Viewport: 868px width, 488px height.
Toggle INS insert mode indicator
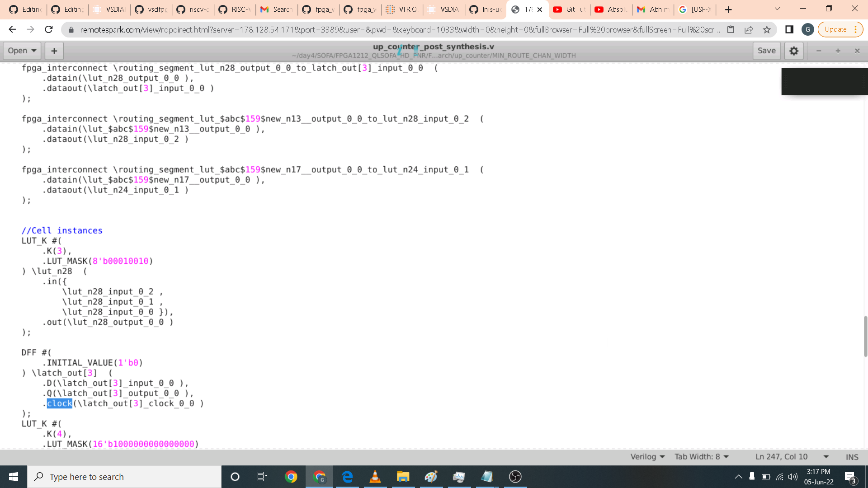coord(852,457)
